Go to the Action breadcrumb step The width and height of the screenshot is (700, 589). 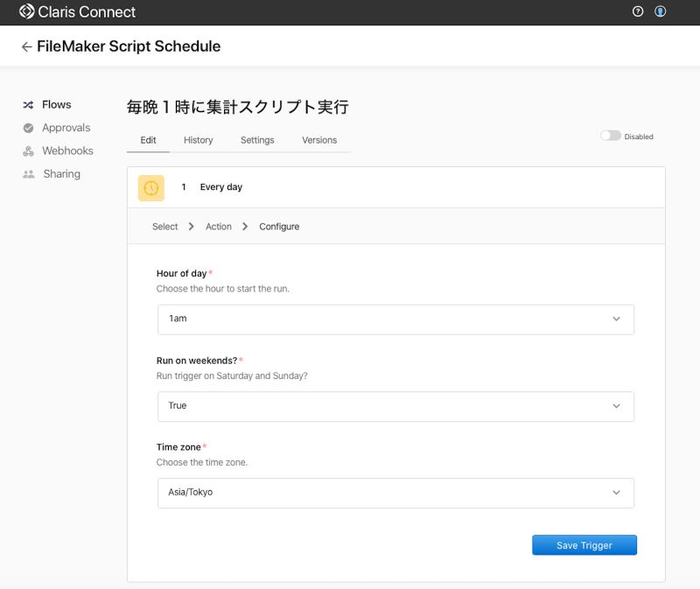[x=218, y=227]
